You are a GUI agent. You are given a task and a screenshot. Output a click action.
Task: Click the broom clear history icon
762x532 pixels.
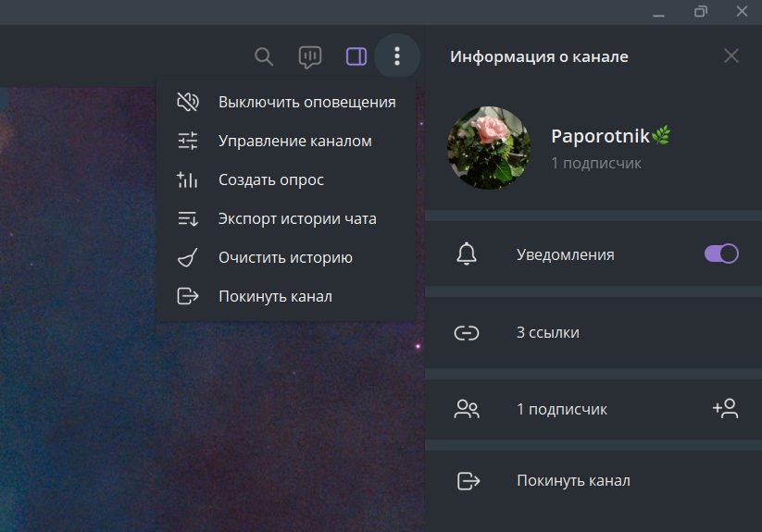pos(188,257)
